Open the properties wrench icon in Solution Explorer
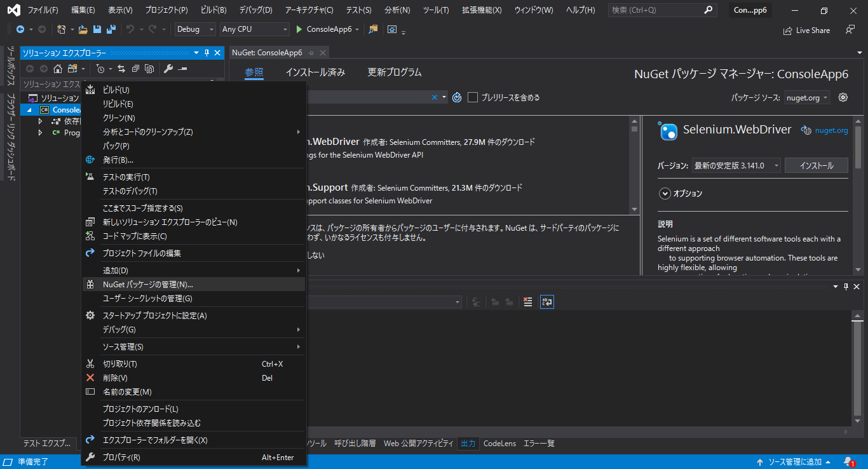The image size is (868, 469). [x=168, y=69]
